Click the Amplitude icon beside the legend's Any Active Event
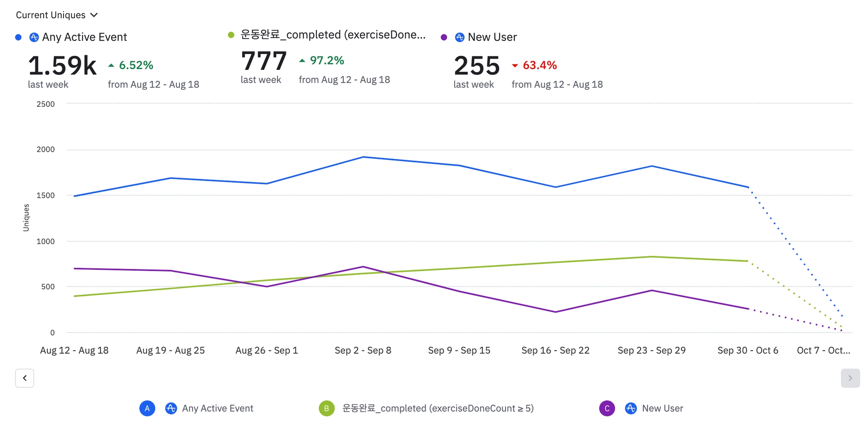Viewport: 868px width, 427px height. click(171, 408)
